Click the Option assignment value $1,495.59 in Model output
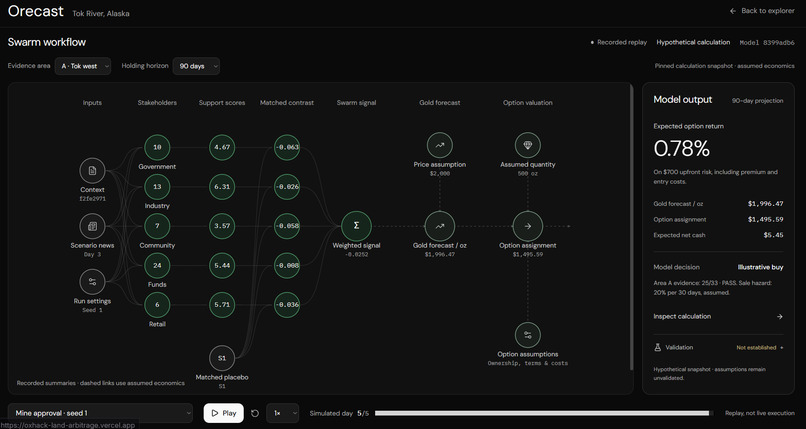Image resolution: width=806 pixels, height=429 pixels. (x=766, y=219)
